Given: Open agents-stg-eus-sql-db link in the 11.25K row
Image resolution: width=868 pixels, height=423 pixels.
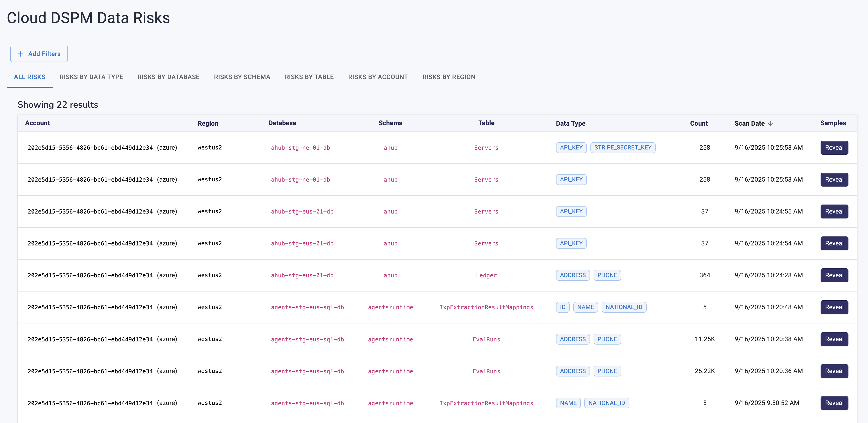Looking at the screenshot, I should [x=307, y=339].
